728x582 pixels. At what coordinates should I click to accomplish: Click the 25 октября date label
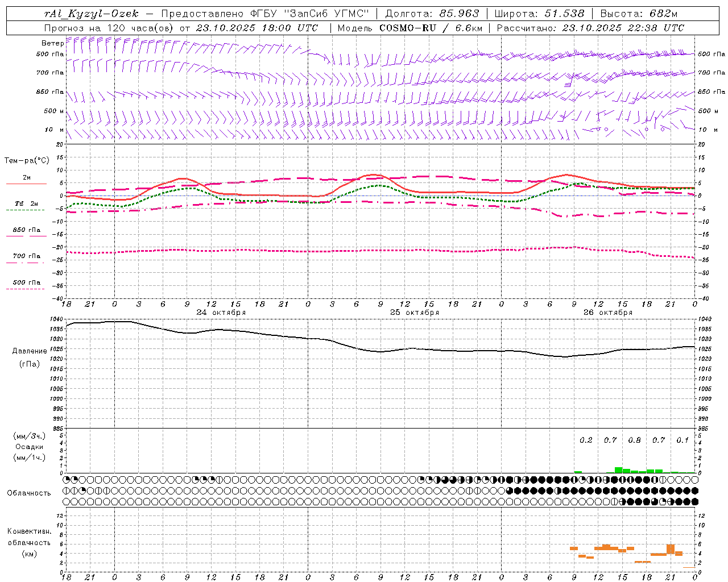click(x=415, y=313)
